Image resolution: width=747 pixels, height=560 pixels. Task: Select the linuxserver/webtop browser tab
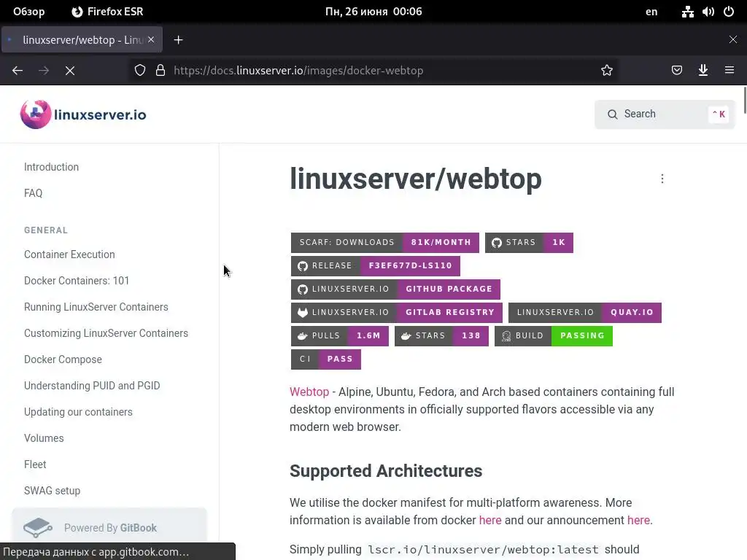[82, 40]
